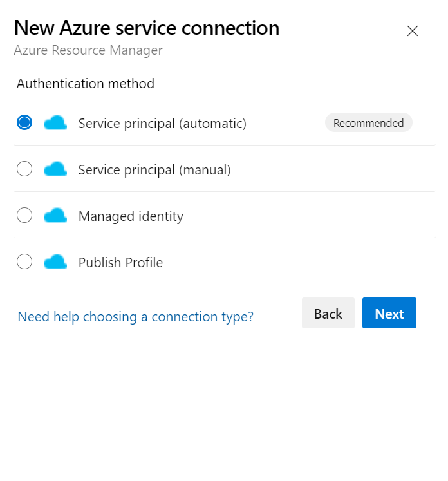Click the Authentication method heading

tap(86, 84)
